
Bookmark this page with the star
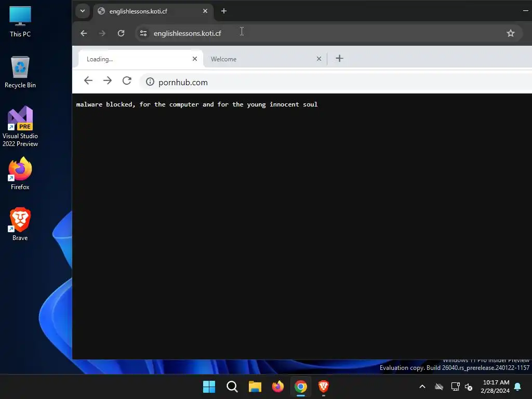point(511,33)
